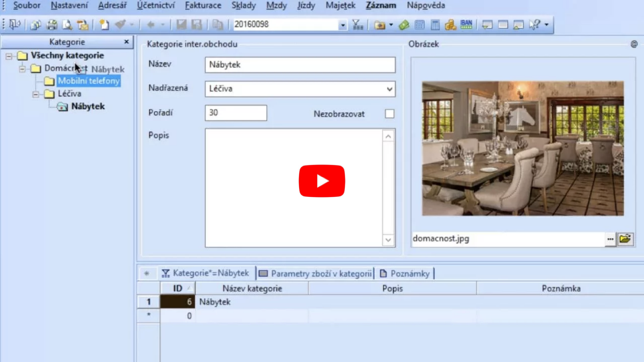The height and width of the screenshot is (362, 644).
Task: Collapse the Léčiva tree node
Action: click(x=36, y=94)
